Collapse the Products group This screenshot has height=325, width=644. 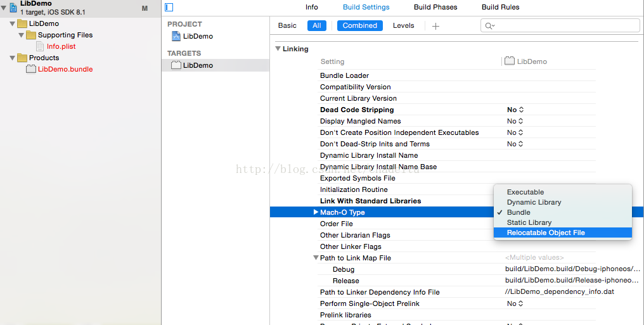click(x=12, y=58)
